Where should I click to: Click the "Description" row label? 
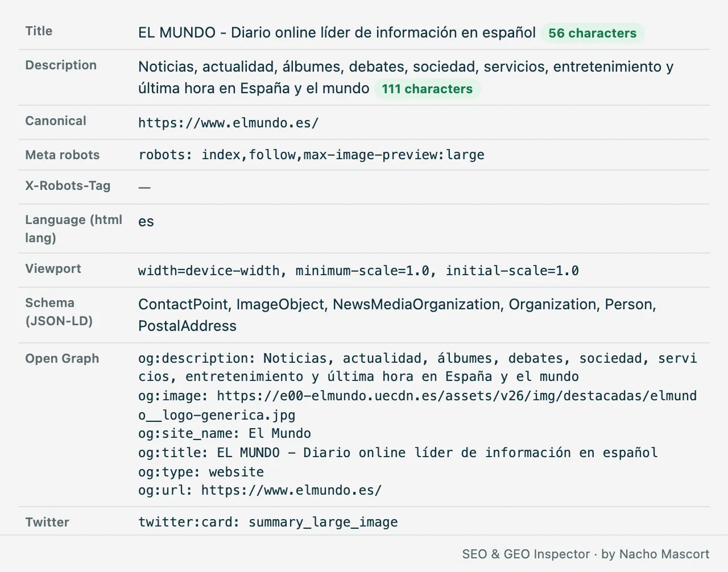pos(61,65)
